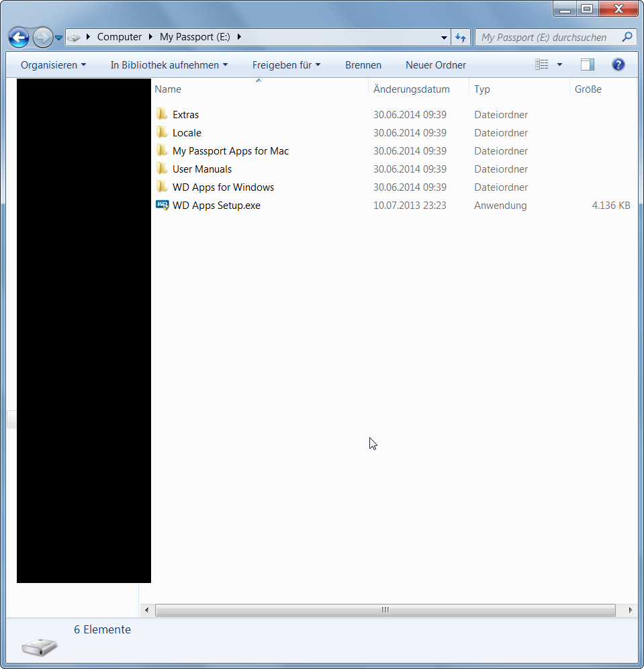Screen dimensions: 644x669
Task: Select the User Manuals folder
Action: (x=203, y=169)
